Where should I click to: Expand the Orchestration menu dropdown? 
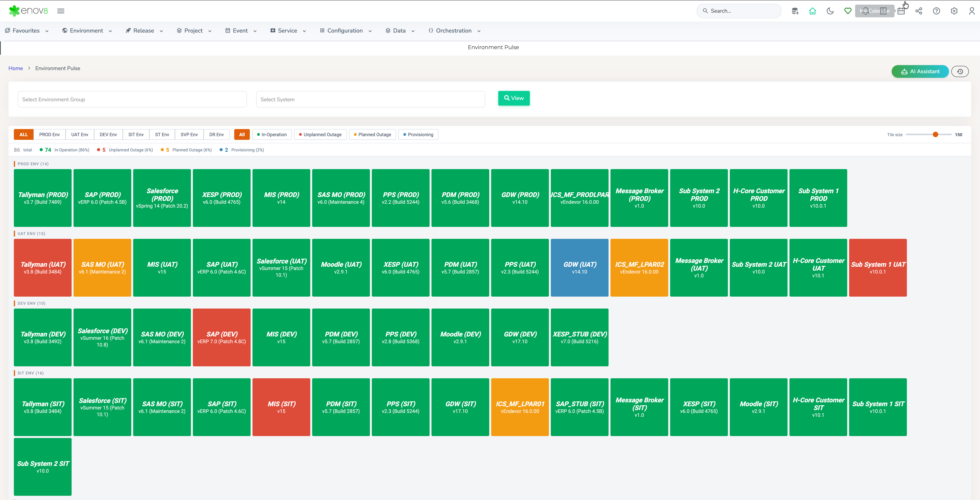pyautogui.click(x=454, y=30)
